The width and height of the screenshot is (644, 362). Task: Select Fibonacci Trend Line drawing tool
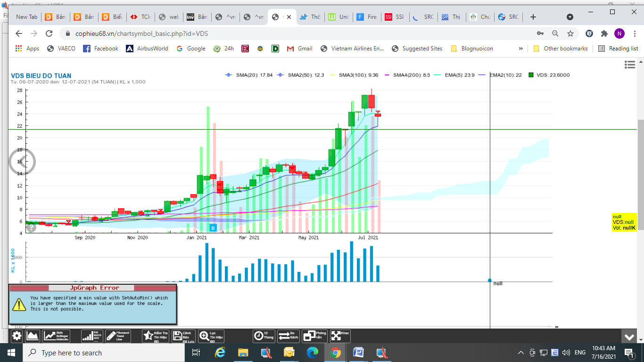tap(117, 336)
